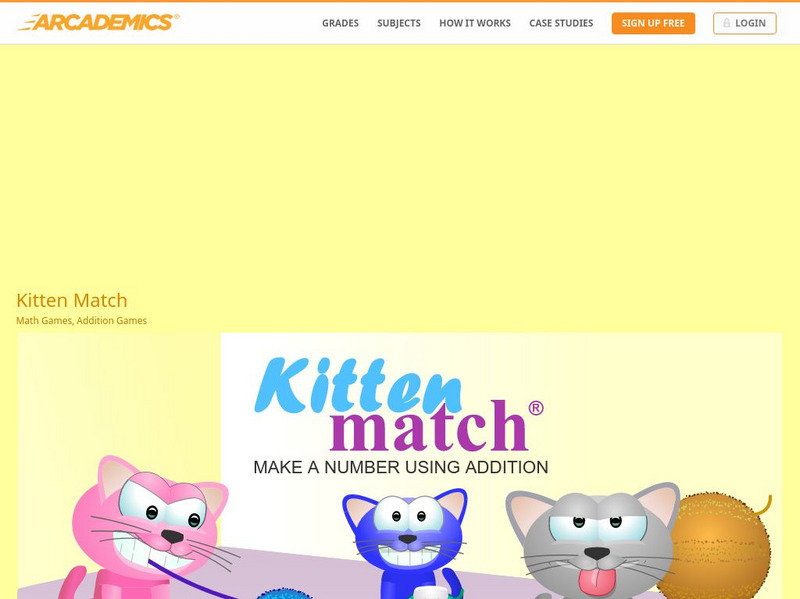
Task: Go to How It Works page
Action: pyautogui.click(x=475, y=23)
